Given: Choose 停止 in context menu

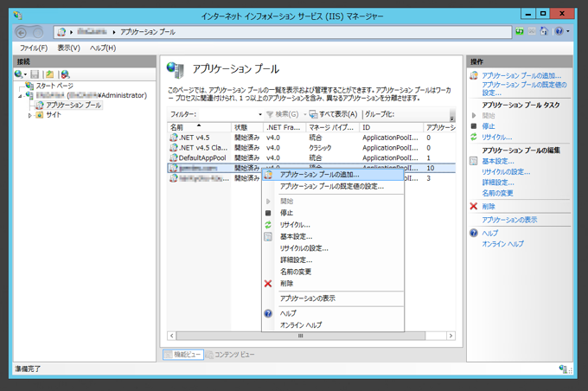Looking at the screenshot, I should (x=333, y=213).
